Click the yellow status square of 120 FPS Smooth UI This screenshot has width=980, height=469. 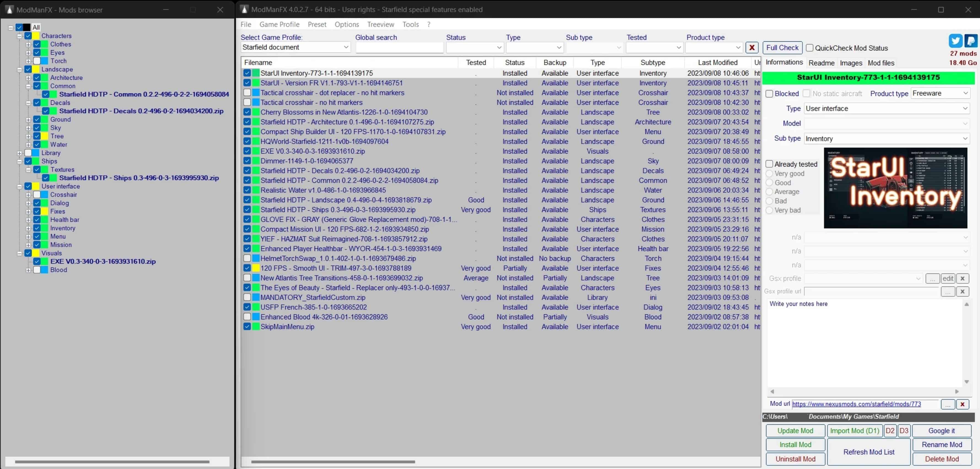pos(256,268)
